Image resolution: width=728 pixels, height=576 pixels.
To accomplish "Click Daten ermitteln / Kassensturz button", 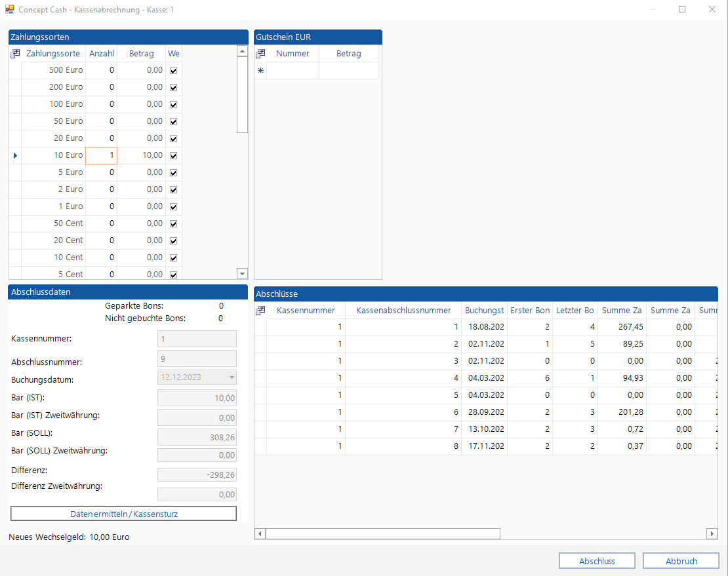I will coord(123,514).
